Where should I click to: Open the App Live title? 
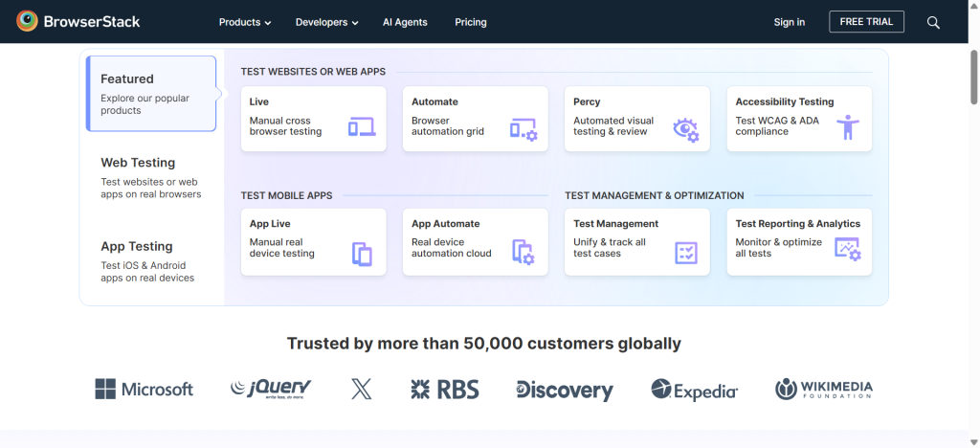pyautogui.click(x=270, y=224)
